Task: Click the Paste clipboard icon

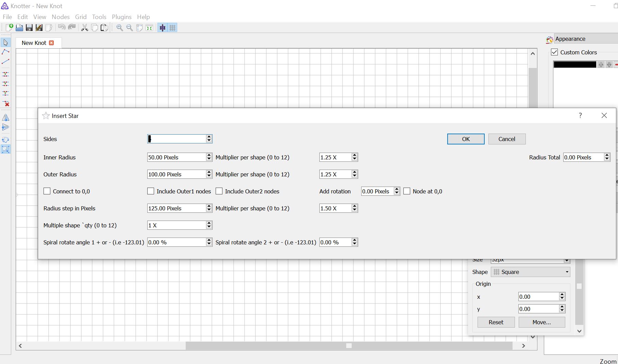Action: [104, 28]
